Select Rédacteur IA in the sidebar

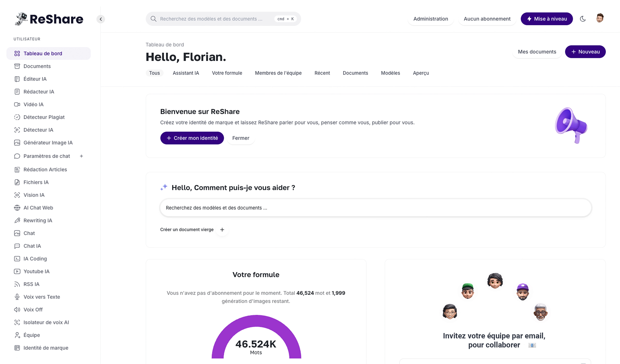coord(49,92)
